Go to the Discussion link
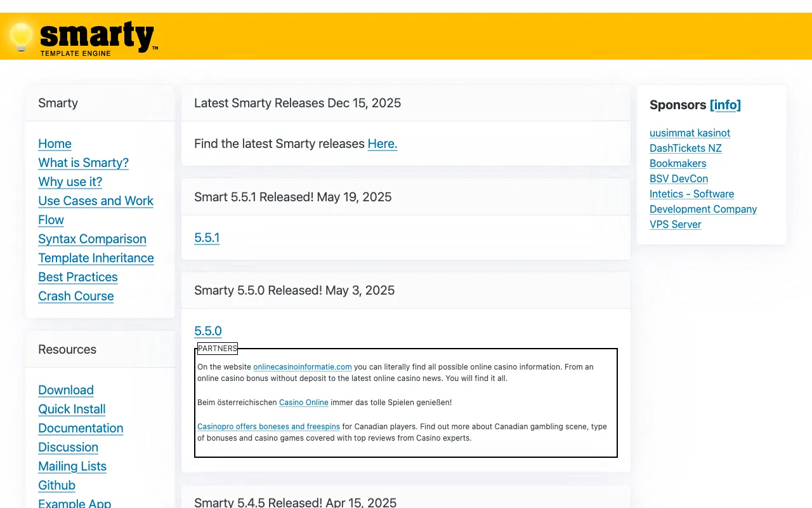 [68, 447]
